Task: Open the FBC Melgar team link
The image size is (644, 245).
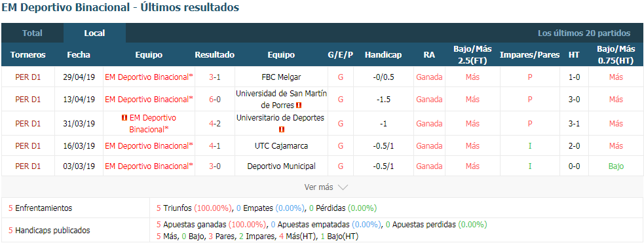Action: point(281,77)
